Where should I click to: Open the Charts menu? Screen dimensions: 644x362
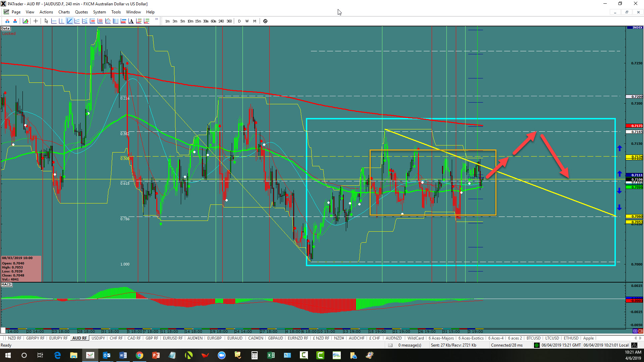point(64,12)
